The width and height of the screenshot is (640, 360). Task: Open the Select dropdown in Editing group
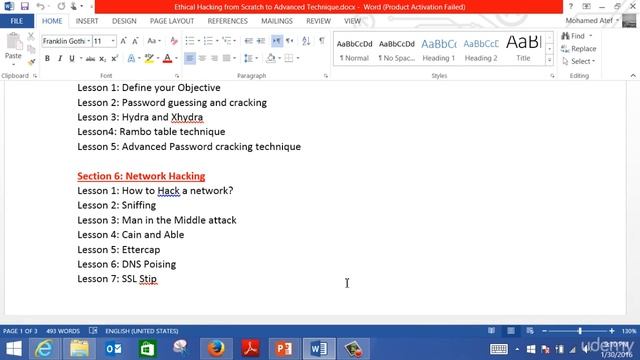pos(578,61)
